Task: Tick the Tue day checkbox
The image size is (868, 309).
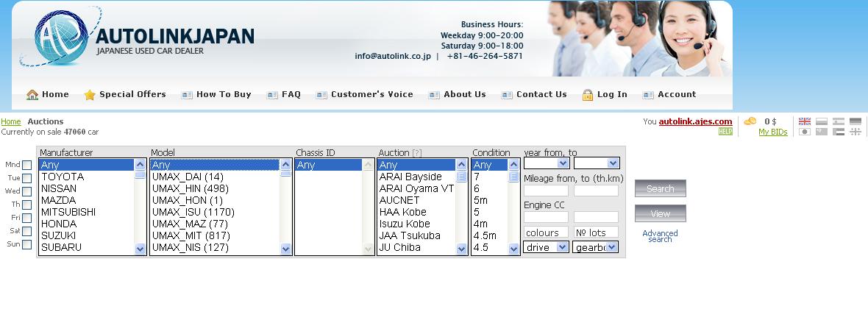Action: (x=26, y=178)
